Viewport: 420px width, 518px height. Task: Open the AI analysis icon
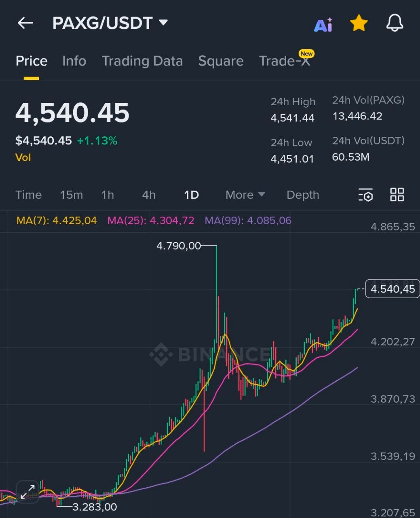[323, 25]
